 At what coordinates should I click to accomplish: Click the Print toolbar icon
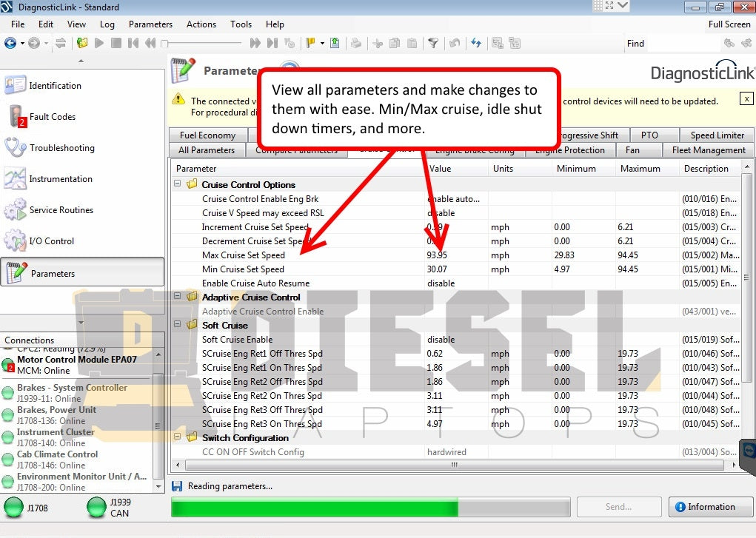(356, 44)
